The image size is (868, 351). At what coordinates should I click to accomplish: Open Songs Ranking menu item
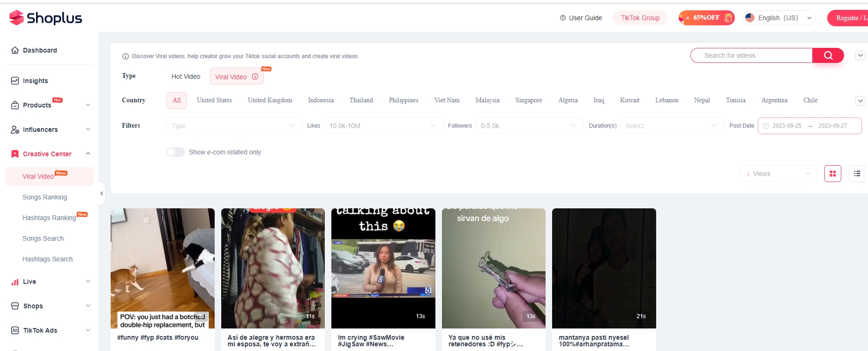click(45, 197)
